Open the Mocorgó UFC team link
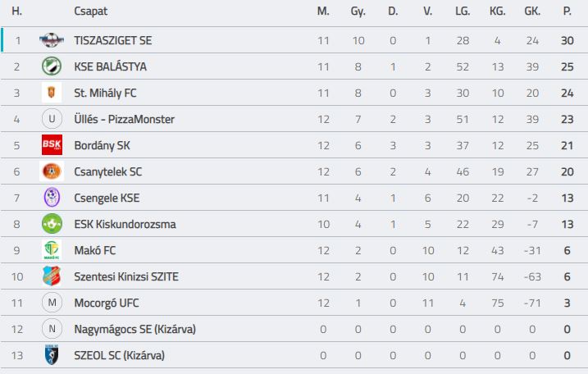 click(x=107, y=303)
